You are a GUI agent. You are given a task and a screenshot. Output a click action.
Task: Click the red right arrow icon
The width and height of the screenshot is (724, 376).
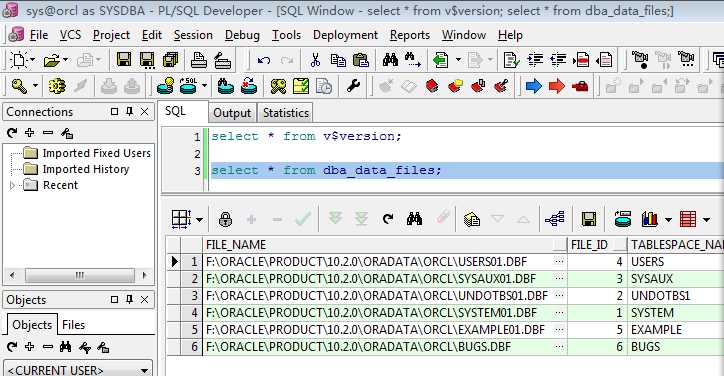(x=557, y=86)
